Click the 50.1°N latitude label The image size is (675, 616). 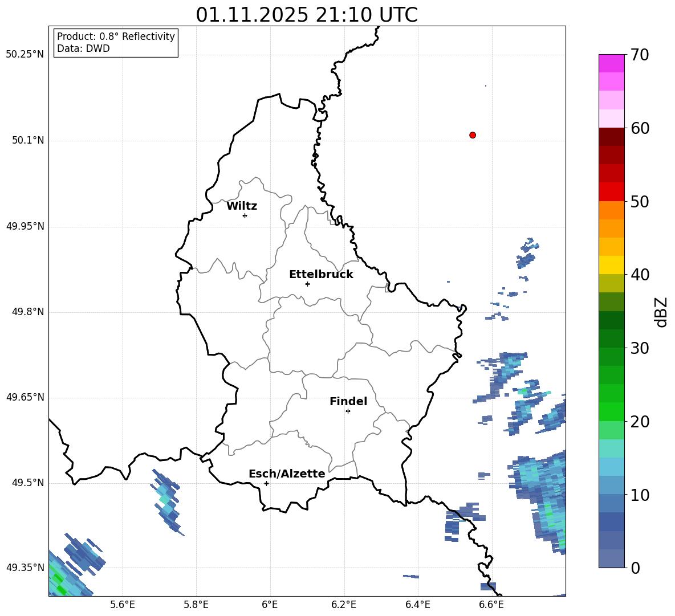(x=27, y=140)
